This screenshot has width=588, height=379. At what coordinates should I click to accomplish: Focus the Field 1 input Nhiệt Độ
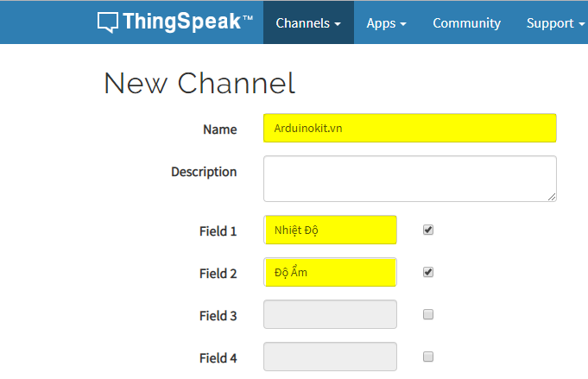(x=330, y=230)
